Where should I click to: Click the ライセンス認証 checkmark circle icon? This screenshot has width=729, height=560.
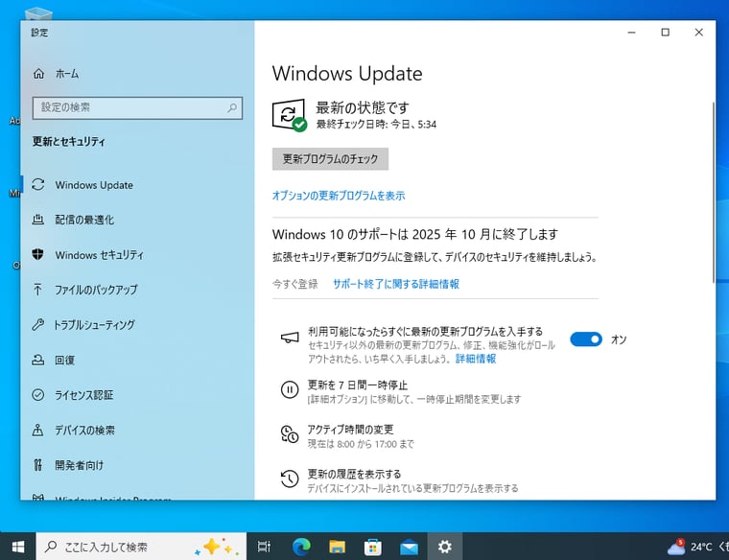[x=38, y=394]
